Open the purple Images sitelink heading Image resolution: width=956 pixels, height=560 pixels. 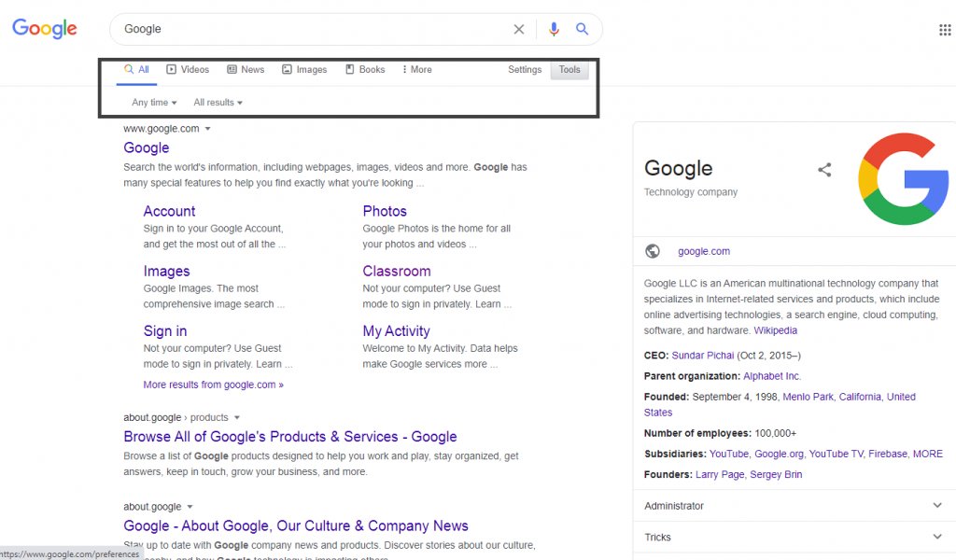click(166, 272)
